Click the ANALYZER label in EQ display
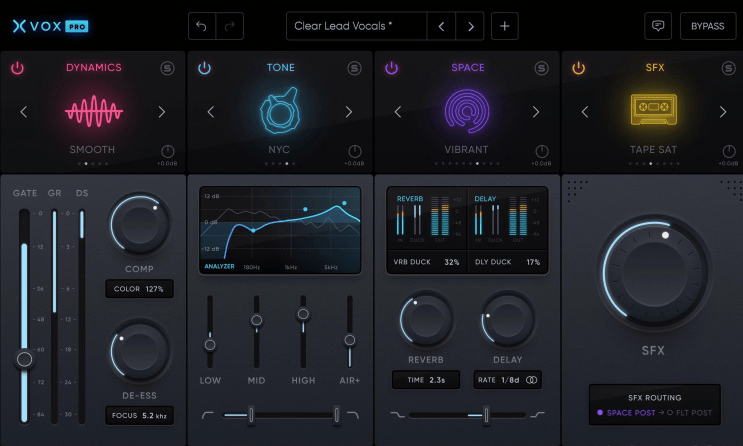 click(x=219, y=266)
